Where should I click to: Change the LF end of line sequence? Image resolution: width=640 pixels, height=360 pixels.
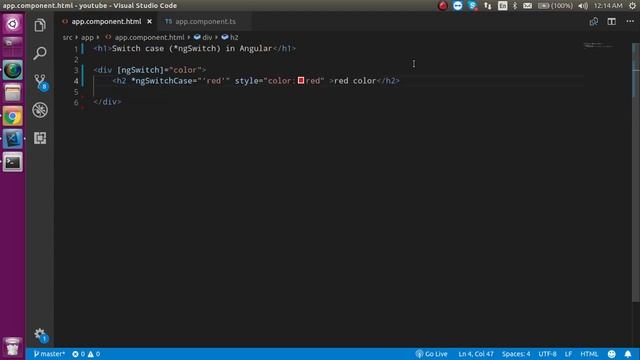tap(568, 354)
